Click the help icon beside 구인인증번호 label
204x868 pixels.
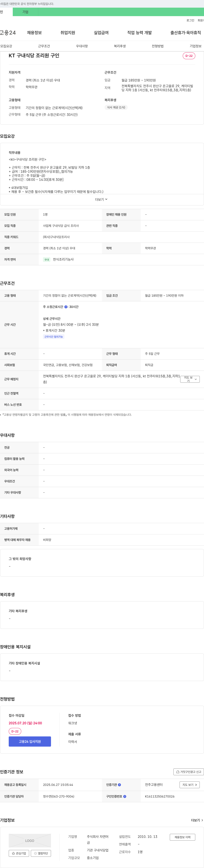125,796
